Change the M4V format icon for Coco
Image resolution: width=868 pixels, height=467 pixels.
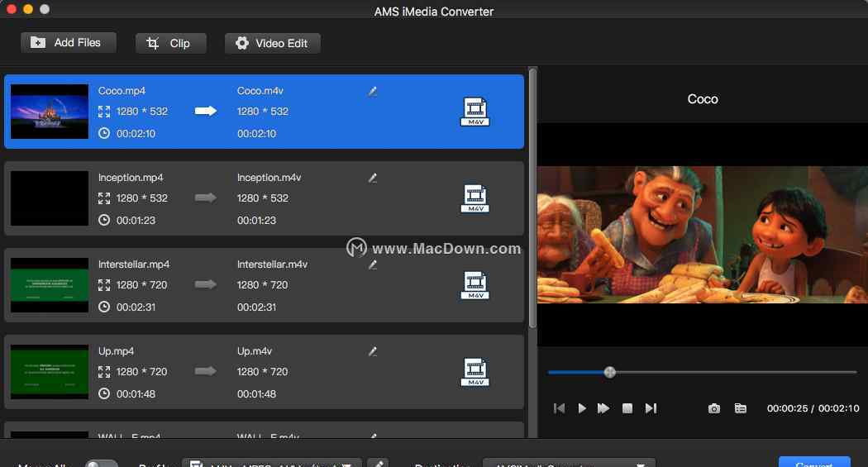475,112
